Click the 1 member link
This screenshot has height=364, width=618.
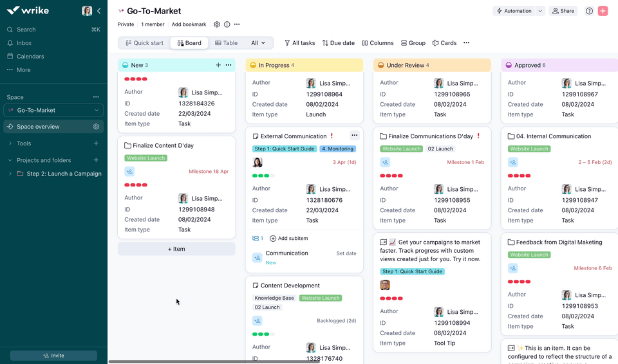tap(153, 24)
